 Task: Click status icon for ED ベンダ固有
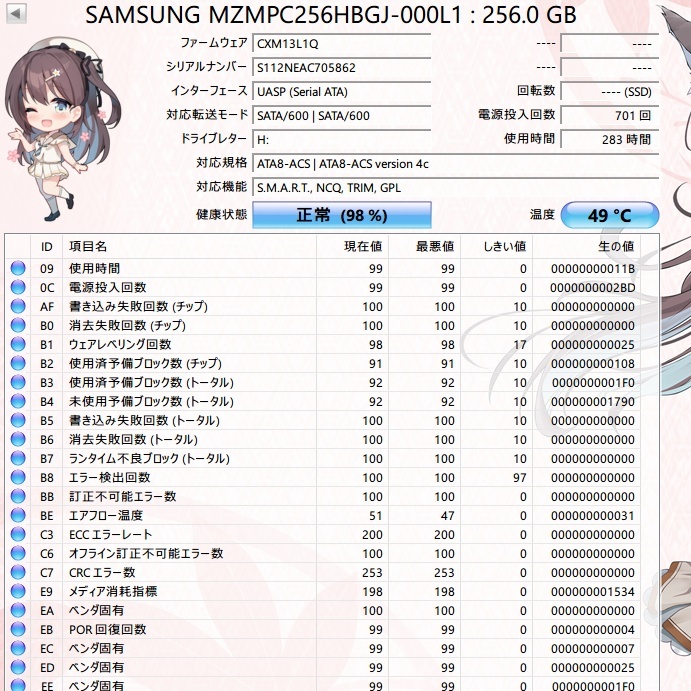click(18, 667)
